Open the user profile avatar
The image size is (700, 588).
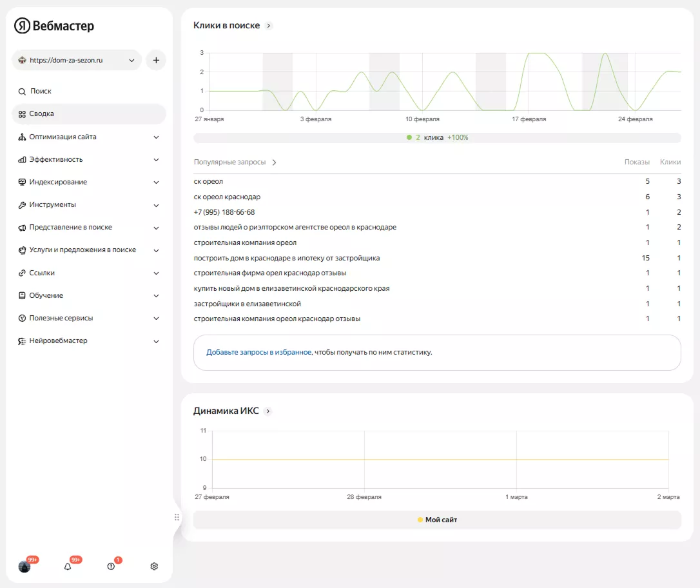tap(24, 567)
